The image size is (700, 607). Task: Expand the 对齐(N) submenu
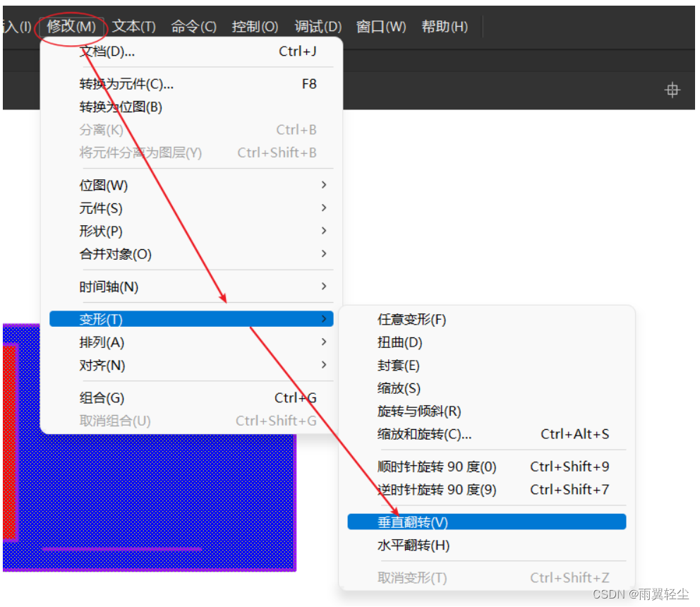pyautogui.click(x=191, y=366)
